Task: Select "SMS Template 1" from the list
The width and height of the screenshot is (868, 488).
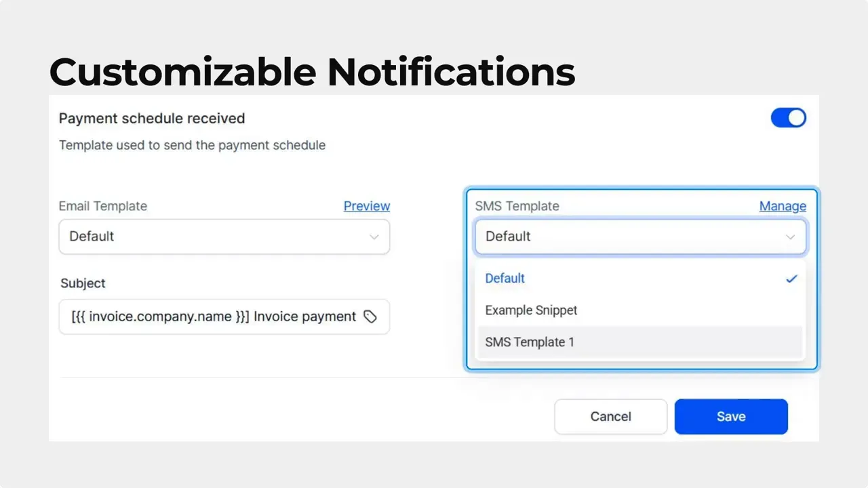Action: point(530,342)
